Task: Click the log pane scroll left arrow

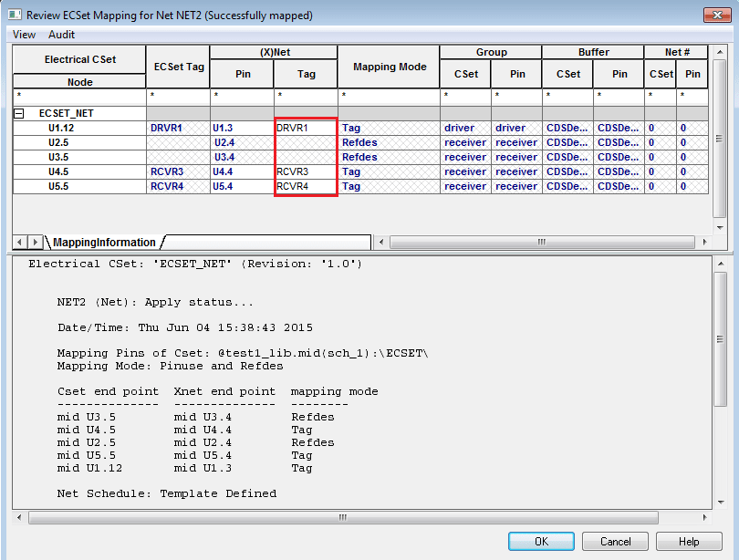Action: 19,517
